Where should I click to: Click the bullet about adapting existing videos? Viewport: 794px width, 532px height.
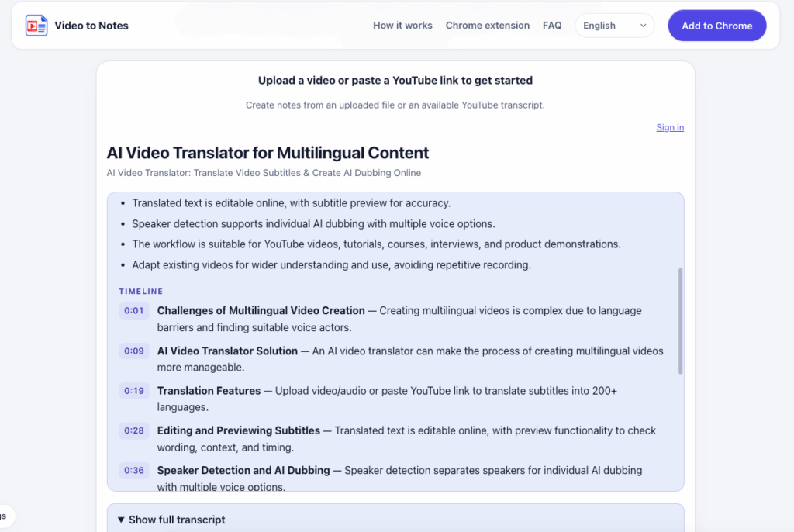click(x=332, y=265)
